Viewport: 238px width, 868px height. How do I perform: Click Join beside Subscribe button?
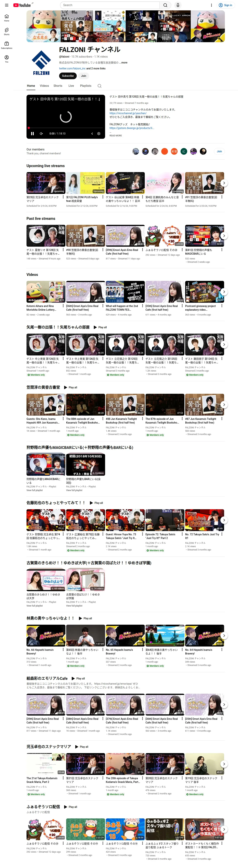tap(83, 76)
